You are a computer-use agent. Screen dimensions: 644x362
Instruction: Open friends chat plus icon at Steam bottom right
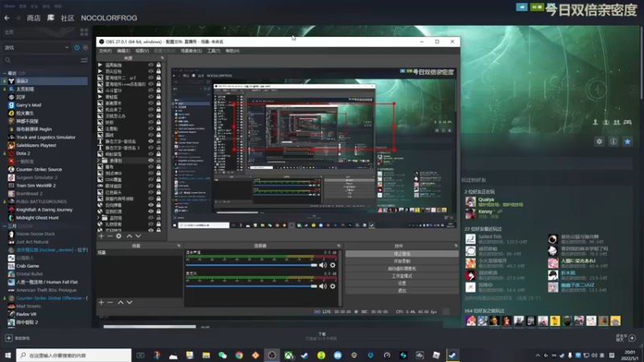[632, 338]
